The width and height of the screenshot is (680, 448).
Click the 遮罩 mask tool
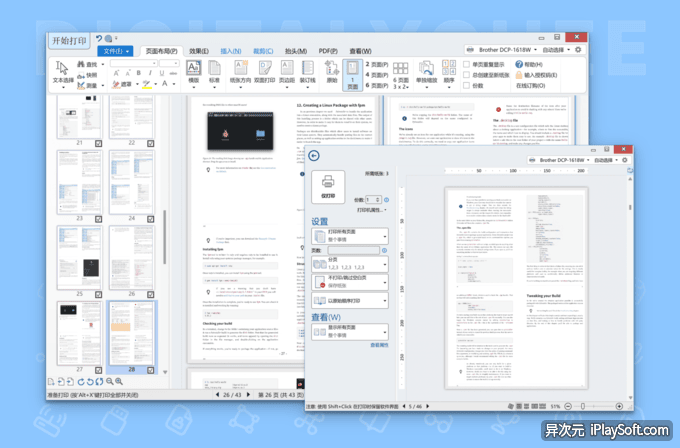122,84
